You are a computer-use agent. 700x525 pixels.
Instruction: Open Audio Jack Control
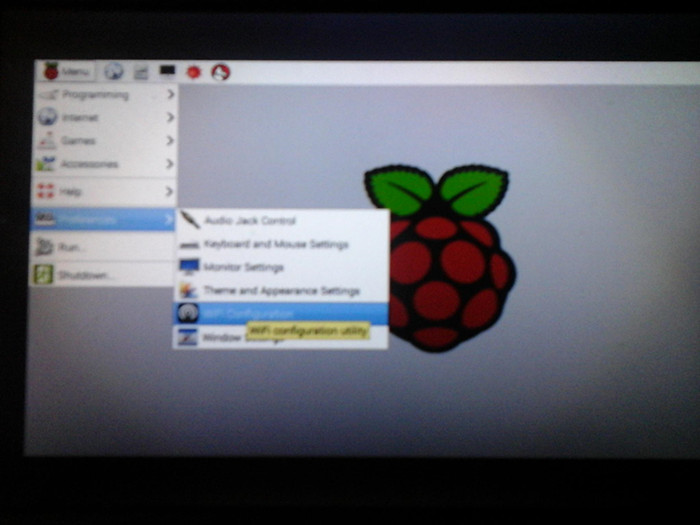[x=281, y=221]
